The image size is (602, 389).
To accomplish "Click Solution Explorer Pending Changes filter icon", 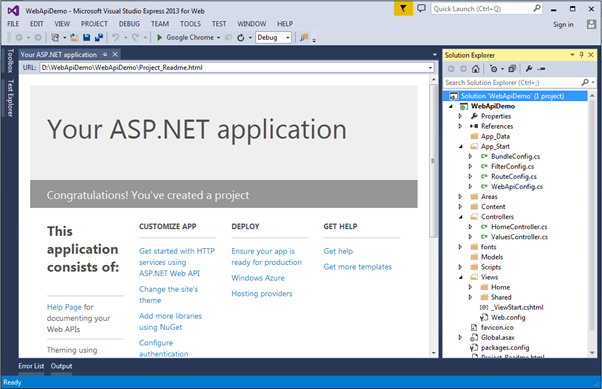I will pos(493,69).
